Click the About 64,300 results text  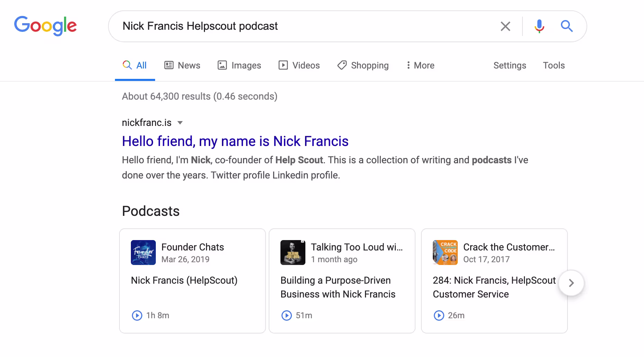(x=200, y=96)
